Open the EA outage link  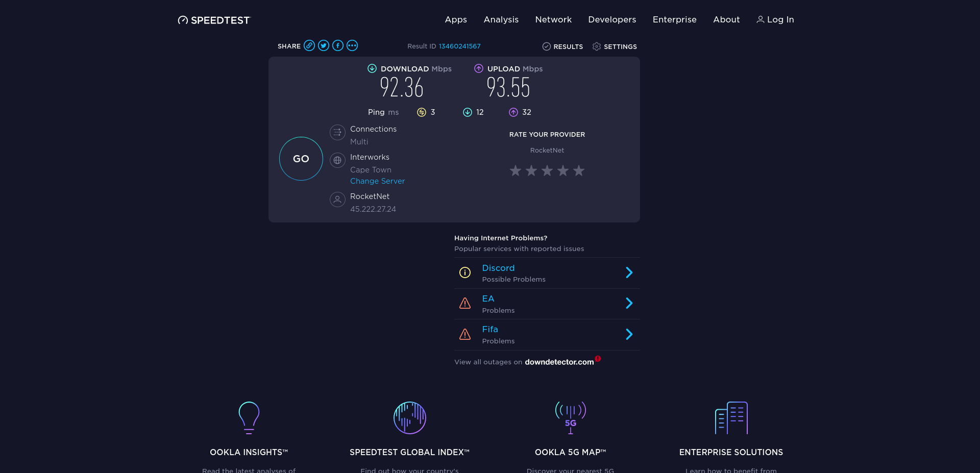point(488,298)
